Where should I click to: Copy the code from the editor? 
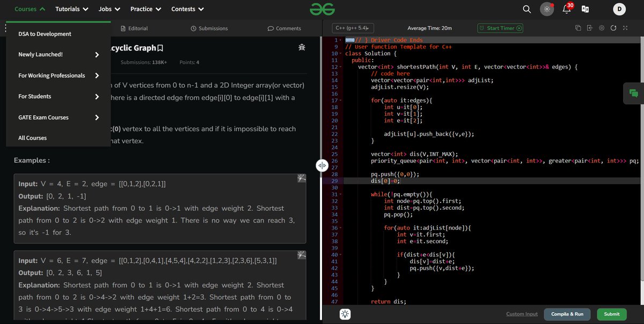(x=578, y=28)
